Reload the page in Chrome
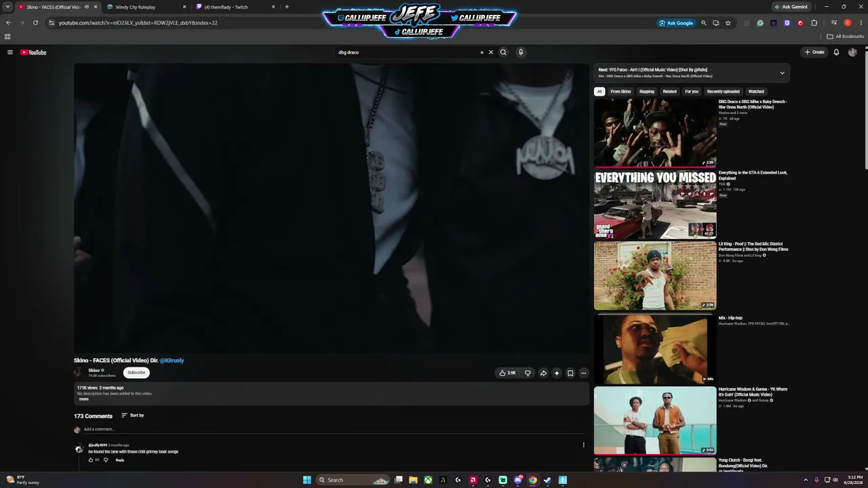The image size is (868, 488). [x=35, y=22]
